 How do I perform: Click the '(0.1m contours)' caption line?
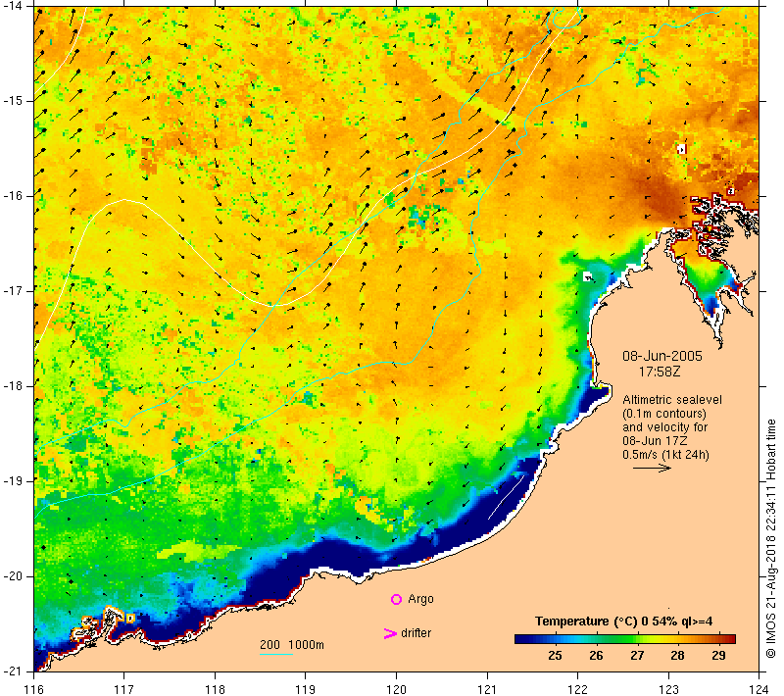[664, 414]
